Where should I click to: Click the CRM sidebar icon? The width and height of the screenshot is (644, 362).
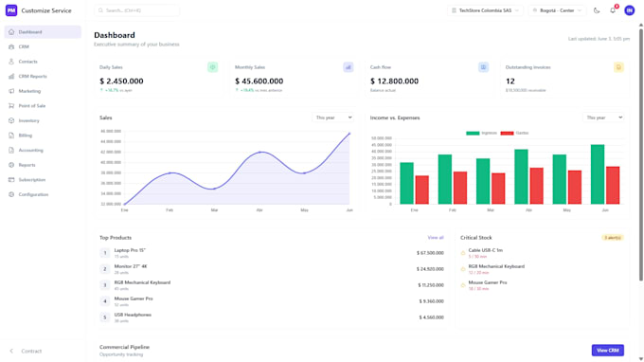[11, 46]
